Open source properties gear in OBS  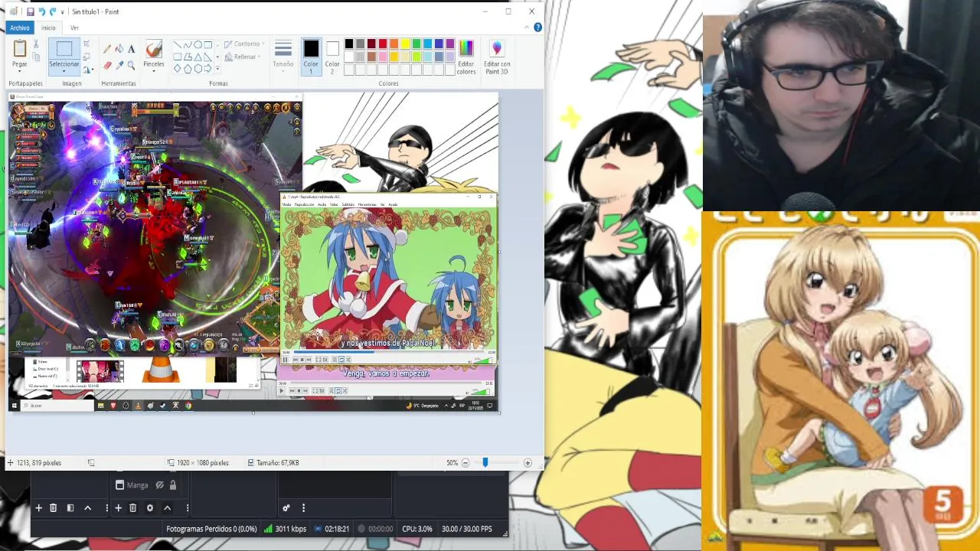click(x=150, y=508)
